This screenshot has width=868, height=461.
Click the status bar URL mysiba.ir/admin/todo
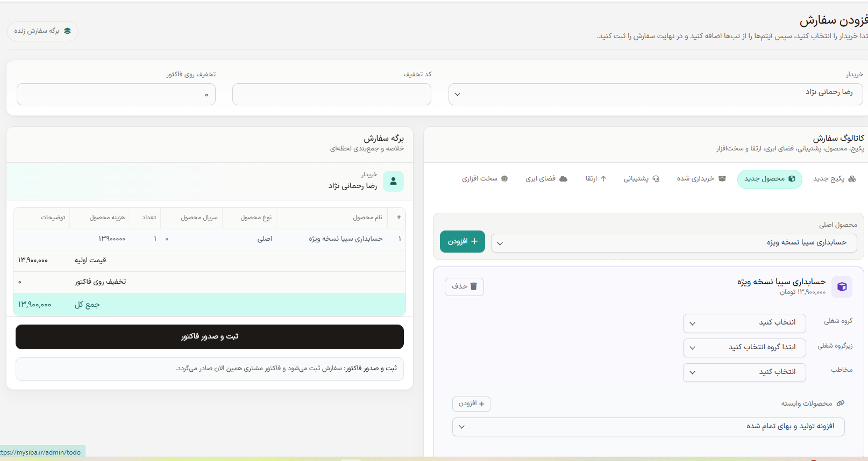coord(40,452)
